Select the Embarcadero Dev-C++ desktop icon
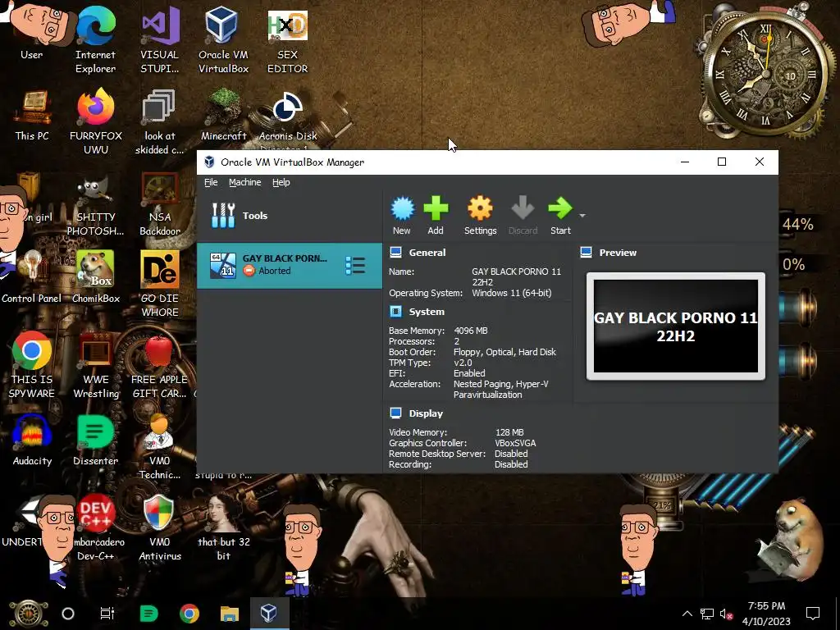This screenshot has width=840, height=630. point(96,527)
